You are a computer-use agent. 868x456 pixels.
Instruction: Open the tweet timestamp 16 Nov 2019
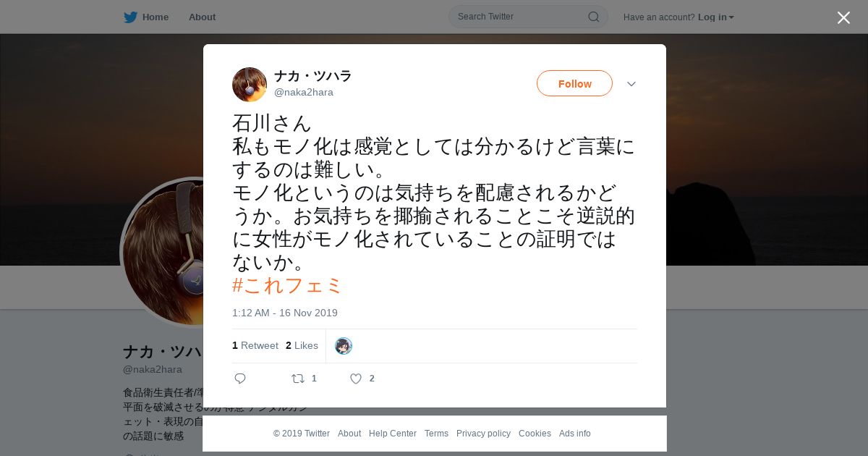285,313
